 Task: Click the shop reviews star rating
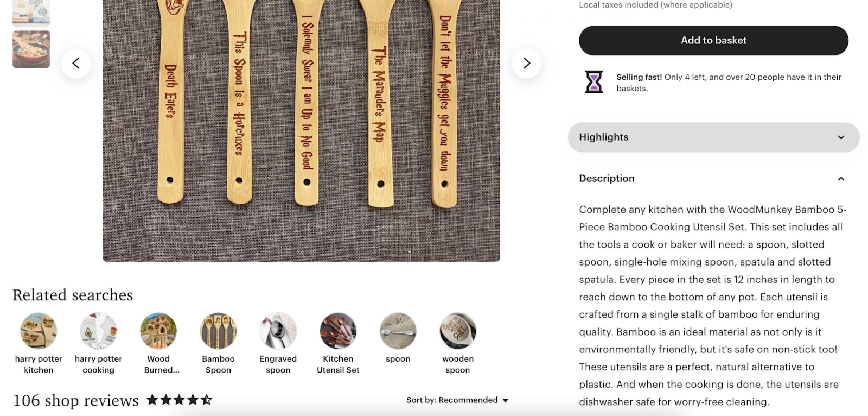coord(179,400)
